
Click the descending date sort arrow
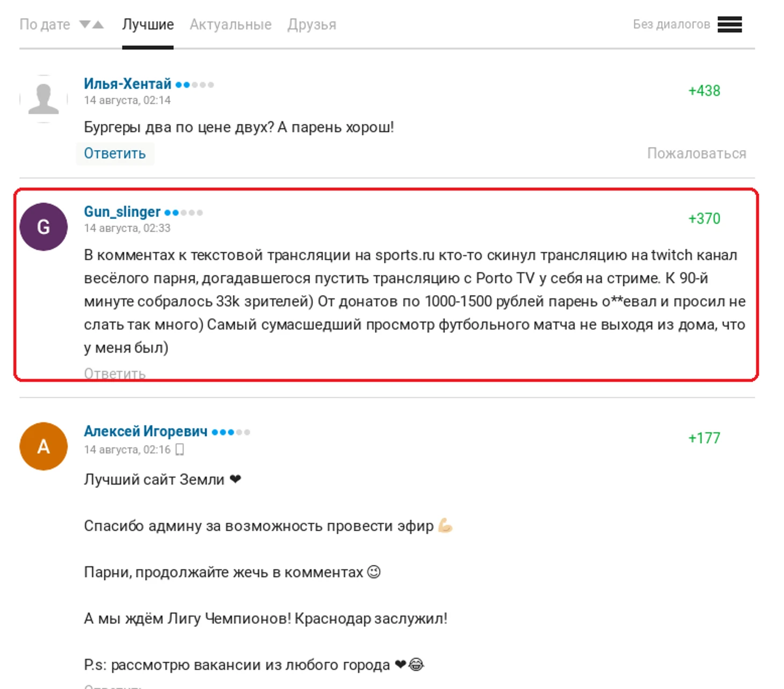[85, 24]
